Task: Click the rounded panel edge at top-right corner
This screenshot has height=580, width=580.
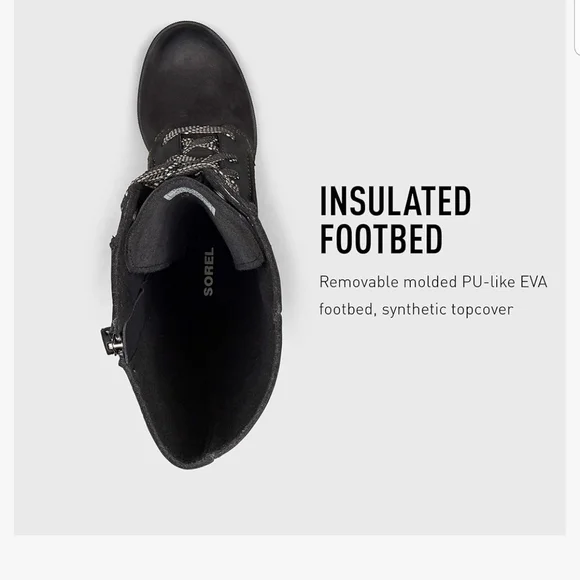Action: coord(575,28)
